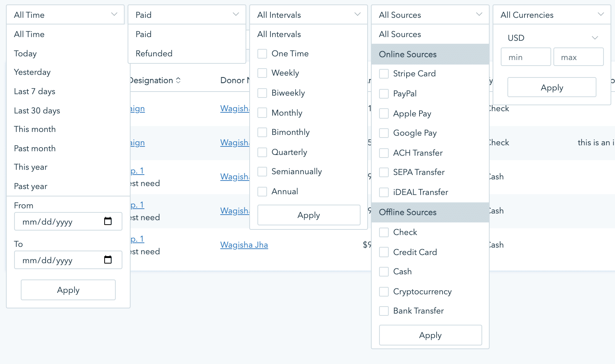Enable the Cryptocurrency offline source

click(x=384, y=292)
